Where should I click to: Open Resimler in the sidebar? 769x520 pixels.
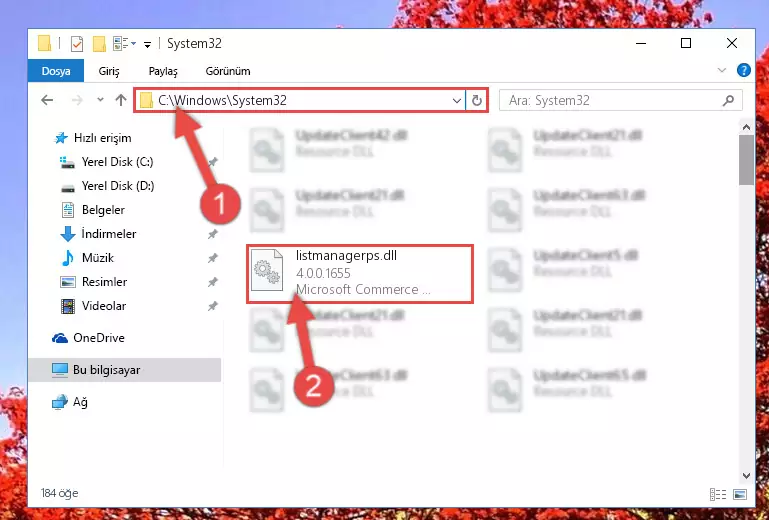point(104,282)
